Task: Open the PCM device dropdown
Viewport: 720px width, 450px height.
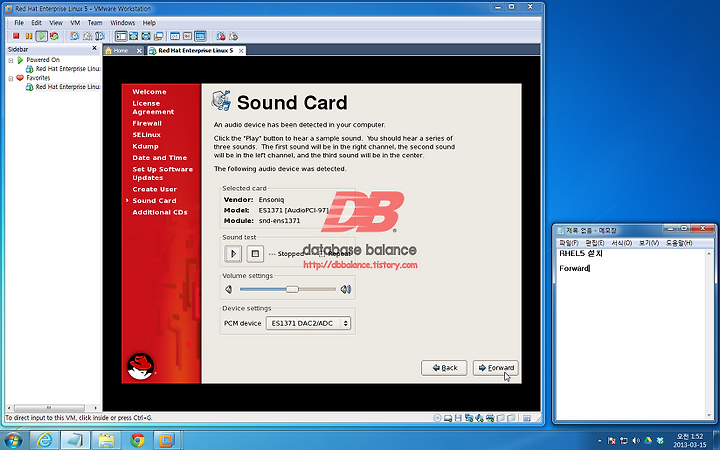Action: point(308,323)
